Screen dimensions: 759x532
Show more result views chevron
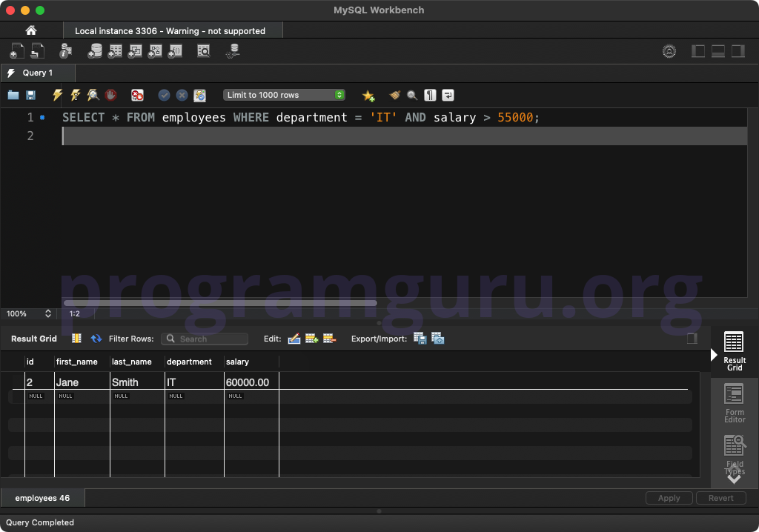[734, 479]
